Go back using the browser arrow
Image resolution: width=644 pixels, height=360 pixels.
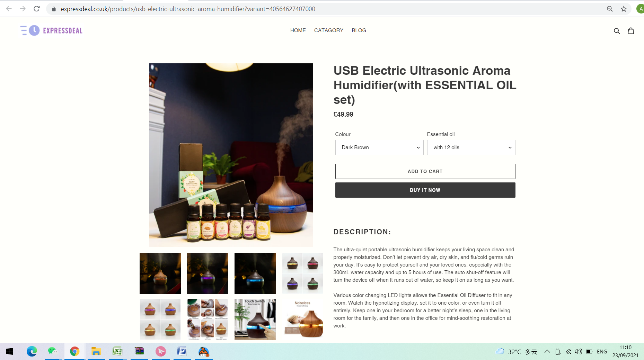[9, 9]
